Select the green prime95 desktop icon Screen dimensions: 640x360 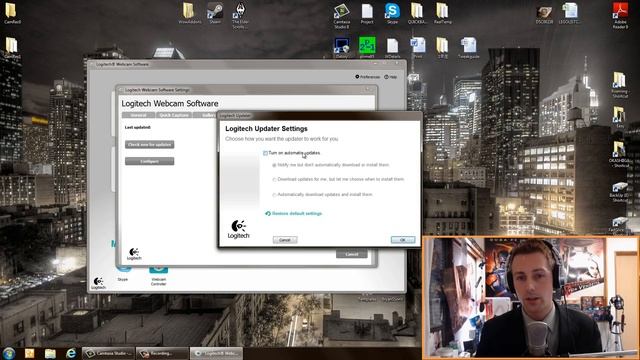point(367,47)
